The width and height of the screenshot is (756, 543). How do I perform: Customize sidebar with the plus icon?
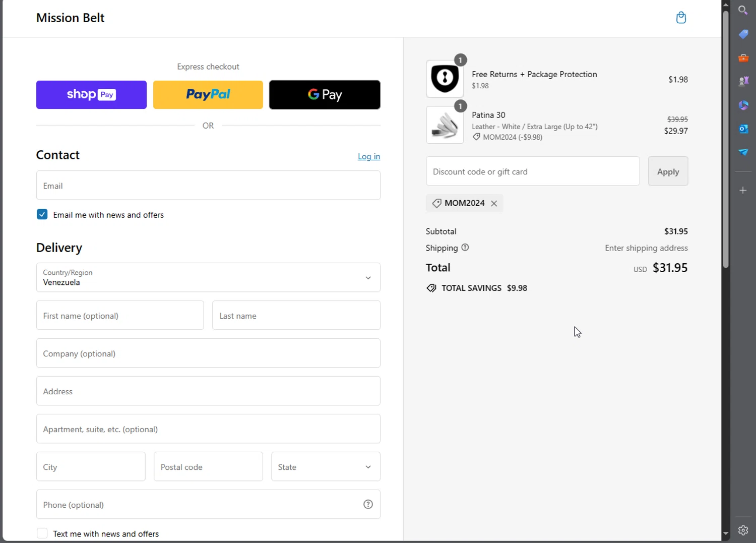pyautogui.click(x=743, y=190)
